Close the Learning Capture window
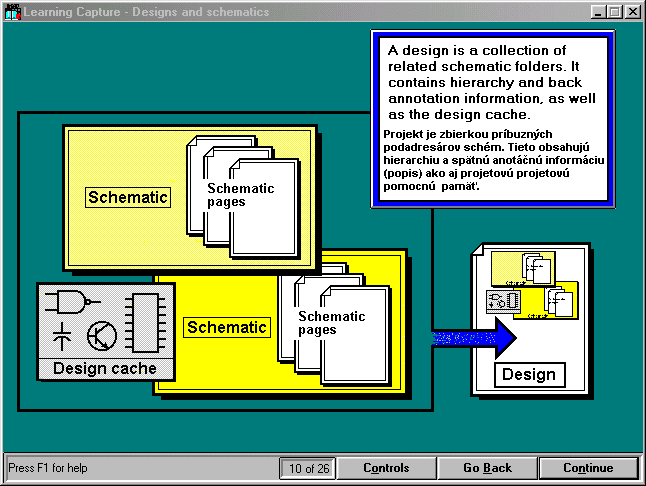 pyautogui.click(x=633, y=12)
